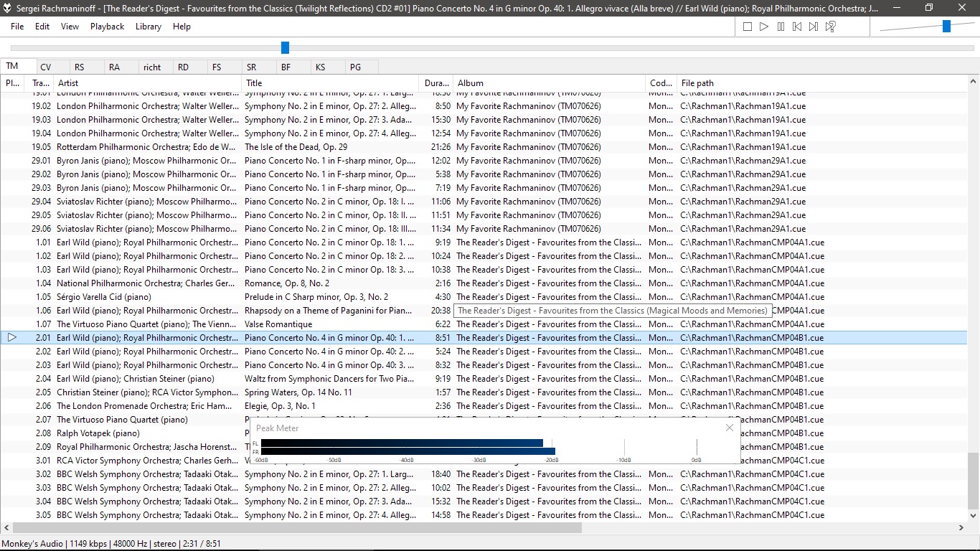Image resolution: width=980 pixels, height=551 pixels.
Task: Sort by the Artist column header
Action: 147,83
